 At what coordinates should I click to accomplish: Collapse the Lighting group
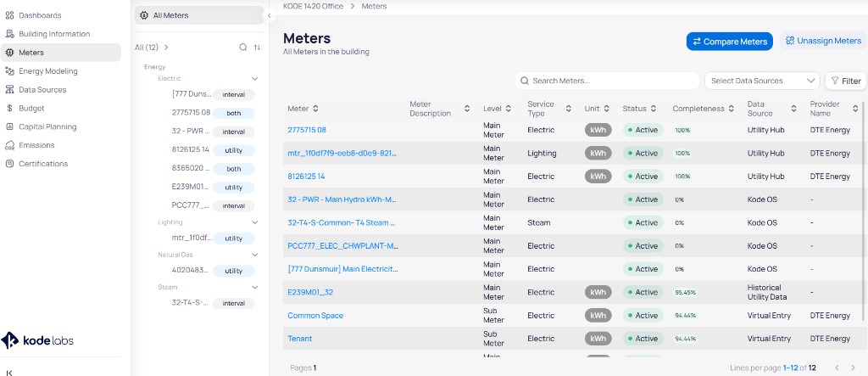[x=254, y=222]
